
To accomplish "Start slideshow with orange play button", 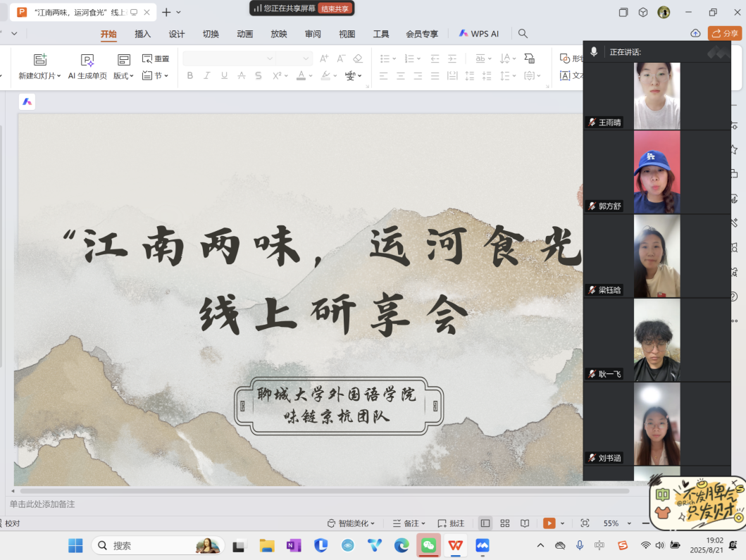I will tap(549, 523).
